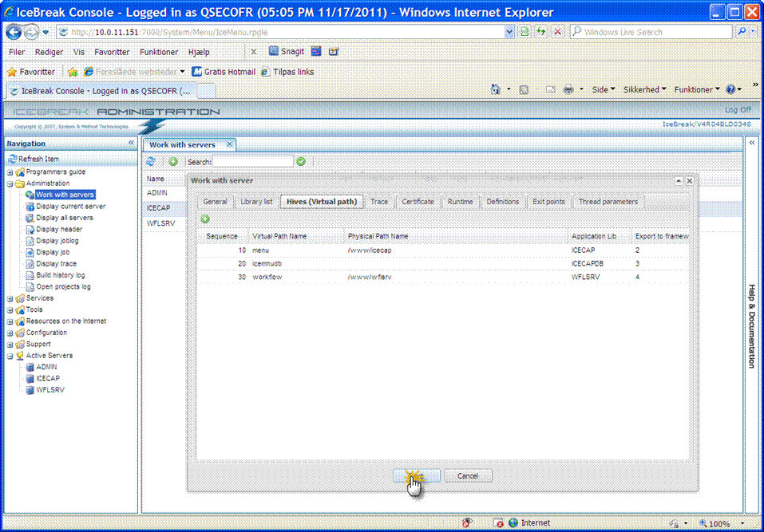Viewport: 764px width, 532px height.
Task: Click Favoritter star button
Action: [x=31, y=72]
